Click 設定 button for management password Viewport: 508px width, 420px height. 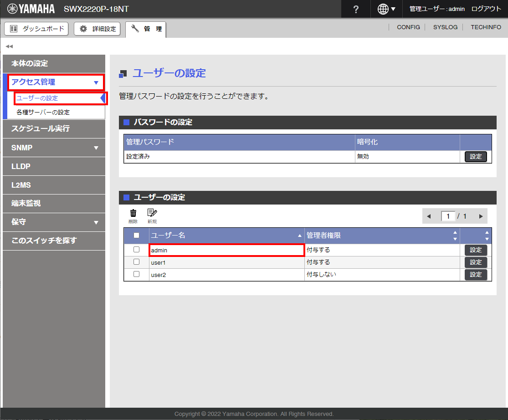coord(476,157)
